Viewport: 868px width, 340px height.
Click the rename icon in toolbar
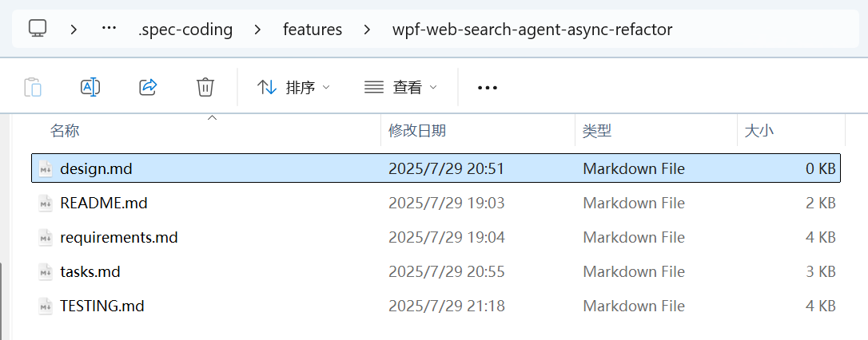tap(90, 87)
